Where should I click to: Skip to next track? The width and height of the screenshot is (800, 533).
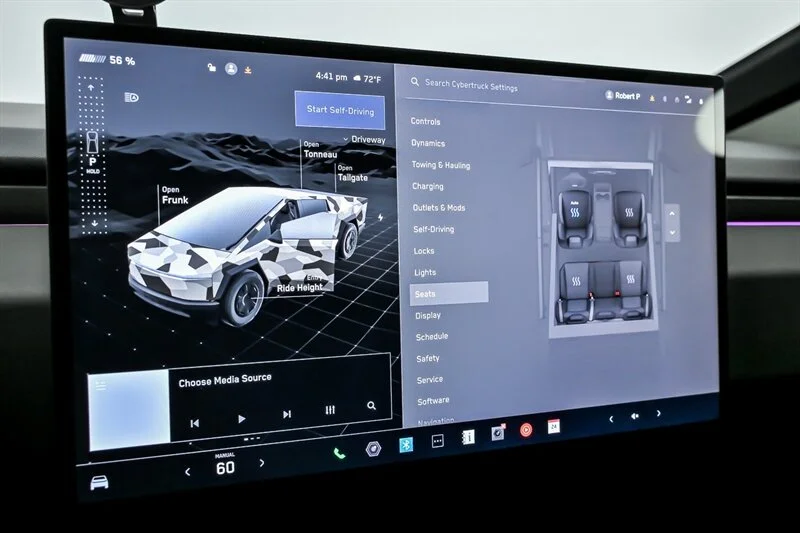click(x=287, y=414)
